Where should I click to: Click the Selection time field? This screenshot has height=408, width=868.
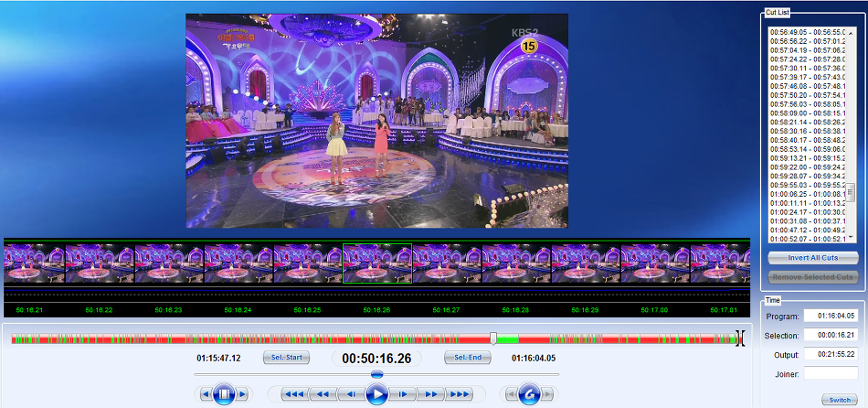[831, 335]
